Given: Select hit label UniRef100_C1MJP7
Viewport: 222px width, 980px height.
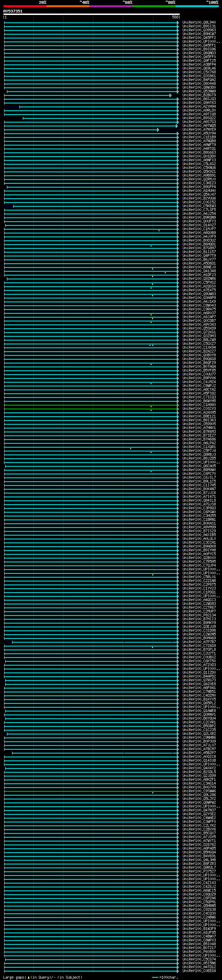Looking at the screenshot, I should [199, 229].
